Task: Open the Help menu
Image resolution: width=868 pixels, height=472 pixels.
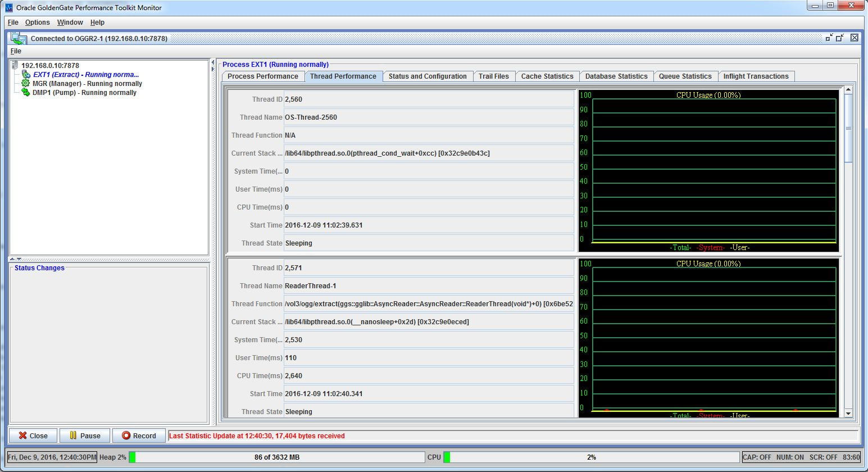Action: click(x=97, y=22)
